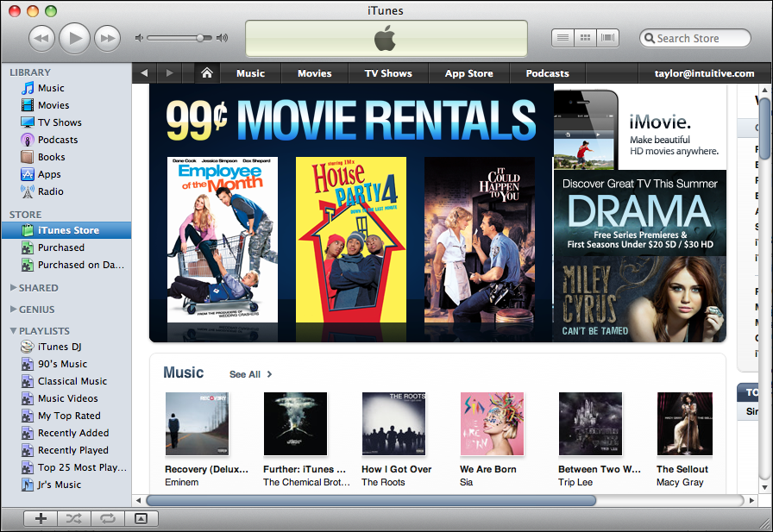This screenshot has width=773, height=532.
Task: Open the Purchased list
Action: tap(66, 247)
